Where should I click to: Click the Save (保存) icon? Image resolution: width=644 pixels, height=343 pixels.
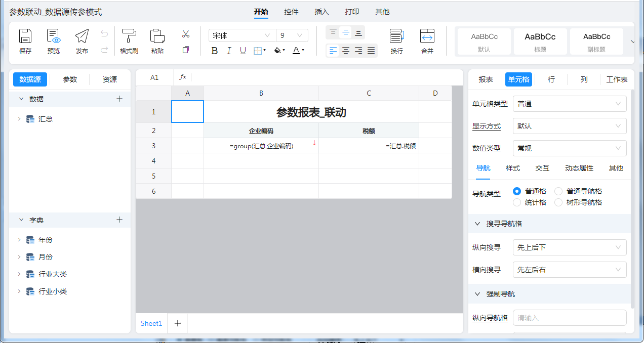click(25, 37)
